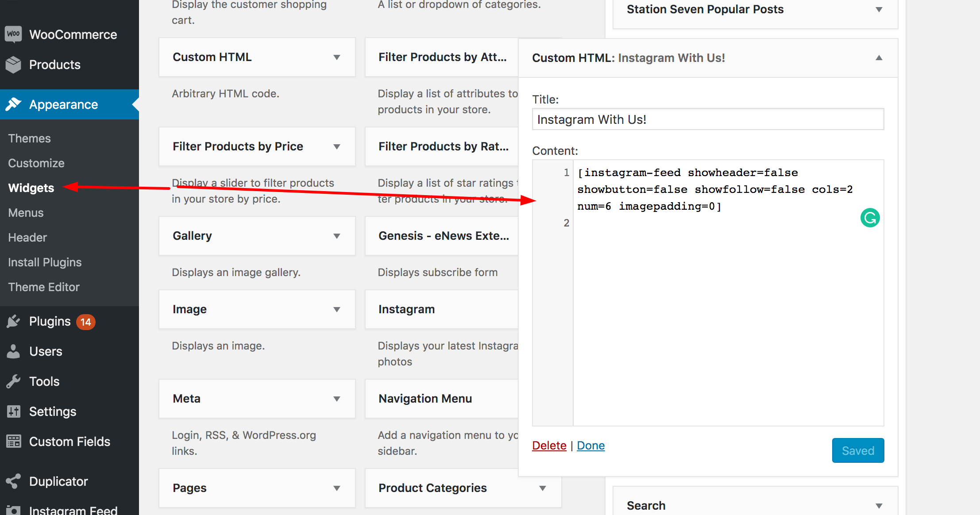Click the blue Saved button
Screen dimensions: 980x515
858,450
